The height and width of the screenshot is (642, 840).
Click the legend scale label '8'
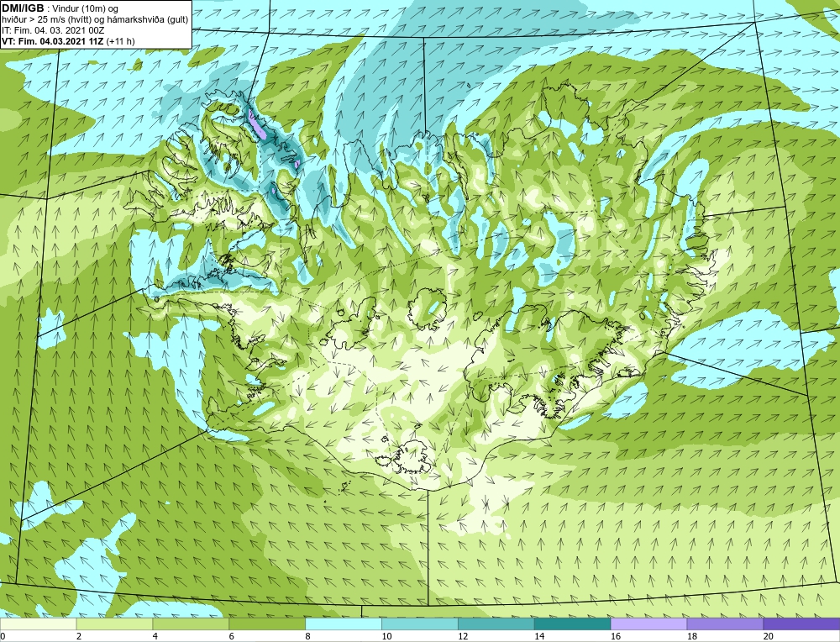(x=308, y=636)
